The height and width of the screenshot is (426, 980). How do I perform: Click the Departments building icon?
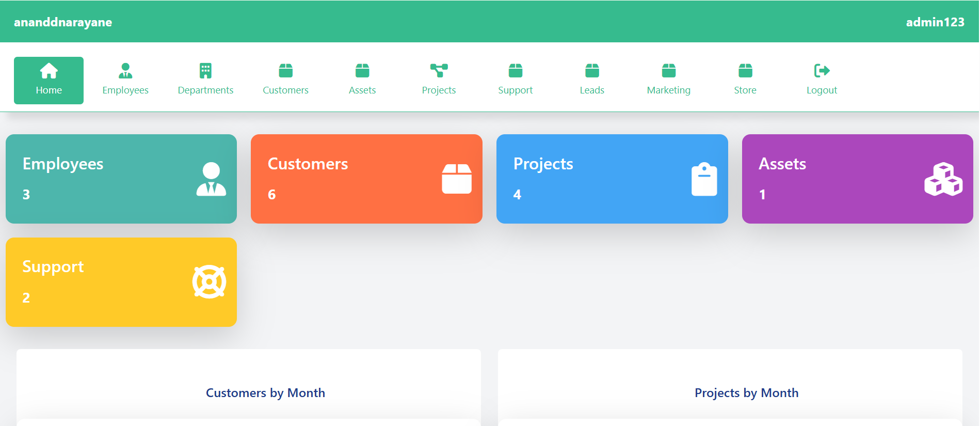pyautogui.click(x=205, y=71)
